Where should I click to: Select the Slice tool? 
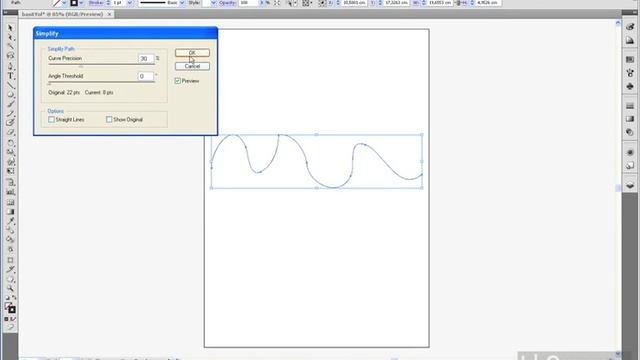coord(11,269)
